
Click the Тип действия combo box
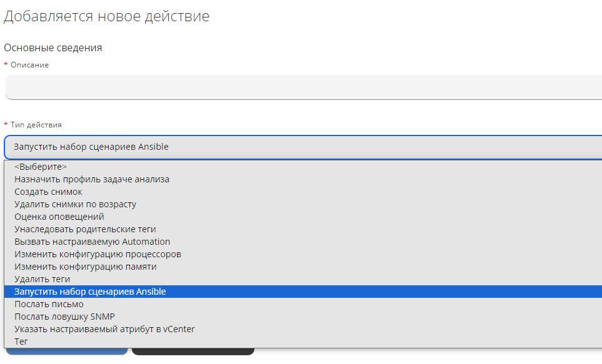click(x=304, y=147)
